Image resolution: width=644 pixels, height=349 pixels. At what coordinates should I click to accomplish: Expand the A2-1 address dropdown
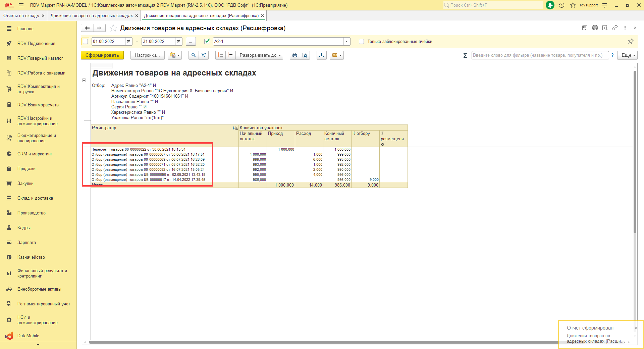tap(346, 42)
